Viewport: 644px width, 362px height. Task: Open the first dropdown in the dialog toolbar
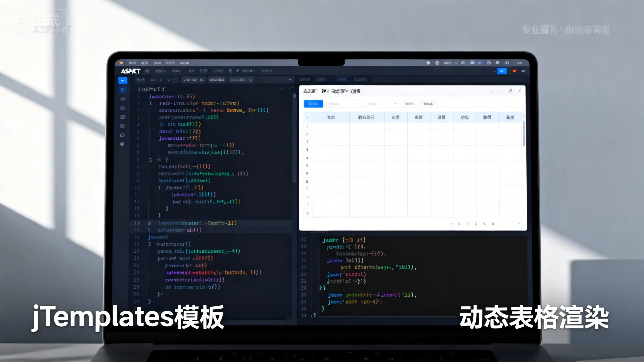(x=343, y=104)
